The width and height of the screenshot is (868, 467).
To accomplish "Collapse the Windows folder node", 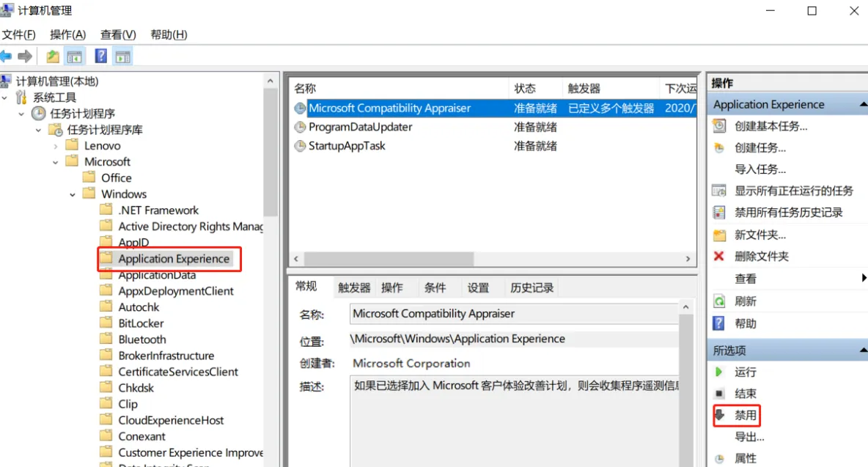I will point(73,195).
